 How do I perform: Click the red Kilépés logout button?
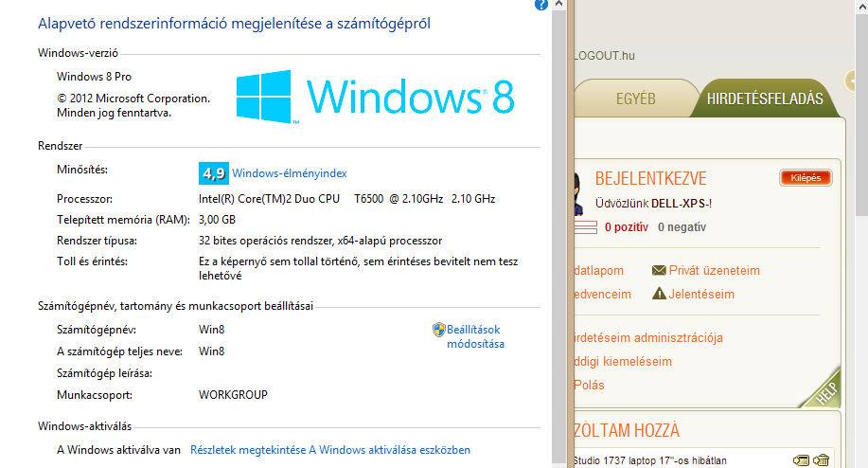pos(806,178)
